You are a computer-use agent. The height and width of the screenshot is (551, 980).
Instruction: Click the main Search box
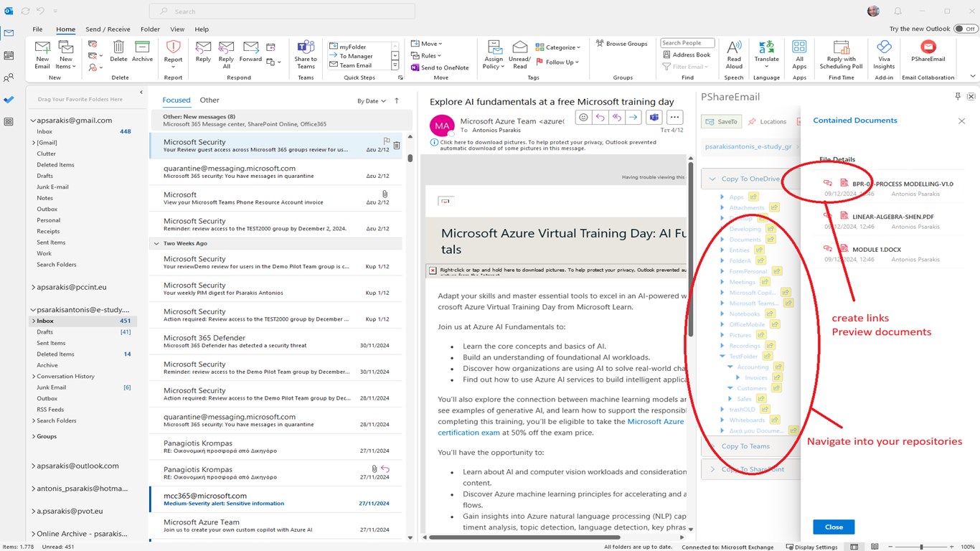(x=282, y=11)
